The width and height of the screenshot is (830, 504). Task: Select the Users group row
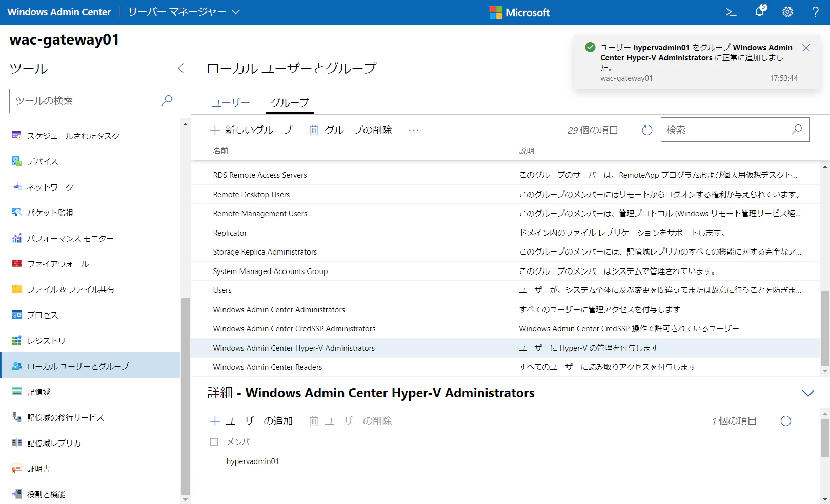pyautogui.click(x=505, y=290)
